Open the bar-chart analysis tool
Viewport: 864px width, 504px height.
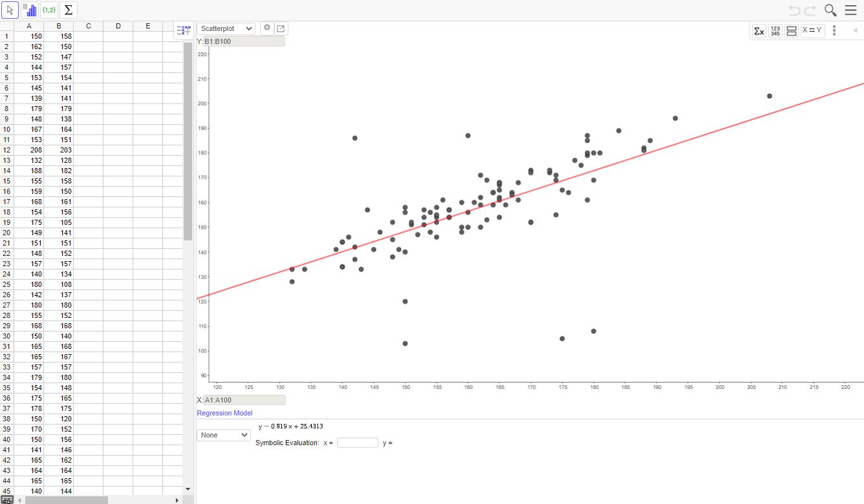(x=30, y=10)
